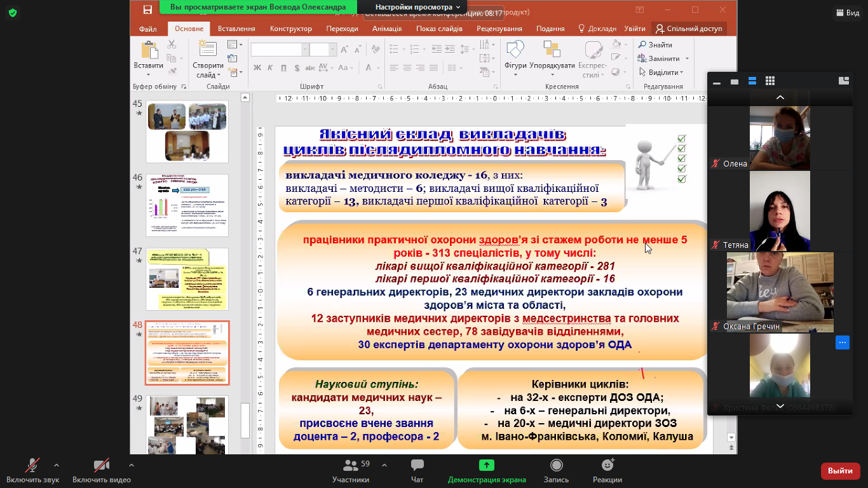The image size is (868, 488).
Task: Expand the Настройки просмотра dropdown
Action: click(x=417, y=7)
